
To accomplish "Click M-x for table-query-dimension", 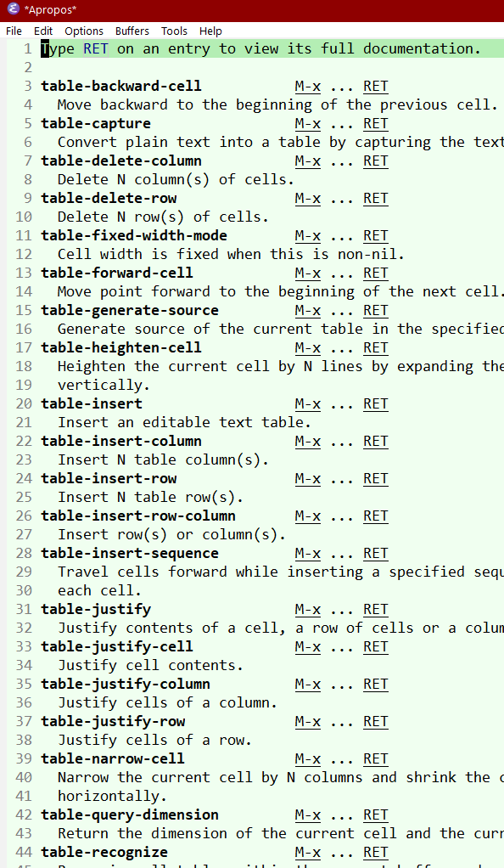I will pyautogui.click(x=307, y=814).
